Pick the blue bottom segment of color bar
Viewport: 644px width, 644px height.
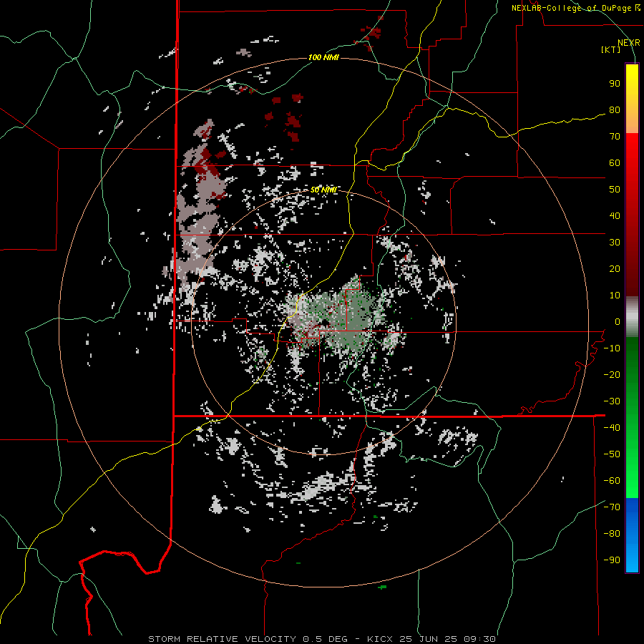click(x=632, y=535)
